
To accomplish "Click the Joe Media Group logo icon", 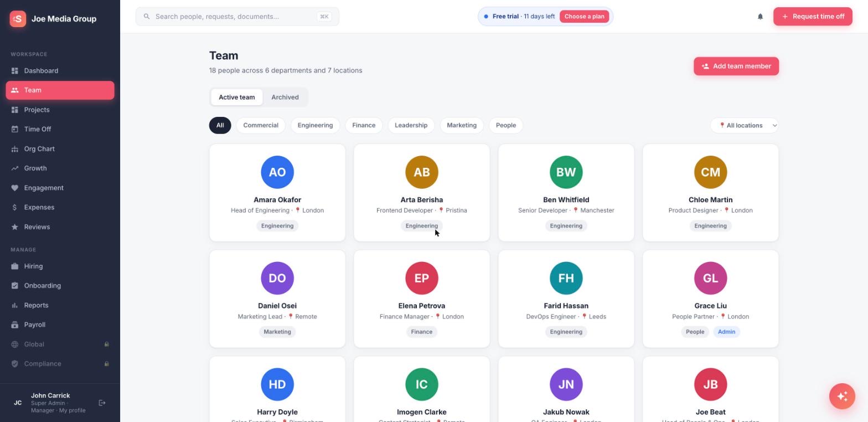I will pyautogui.click(x=18, y=19).
